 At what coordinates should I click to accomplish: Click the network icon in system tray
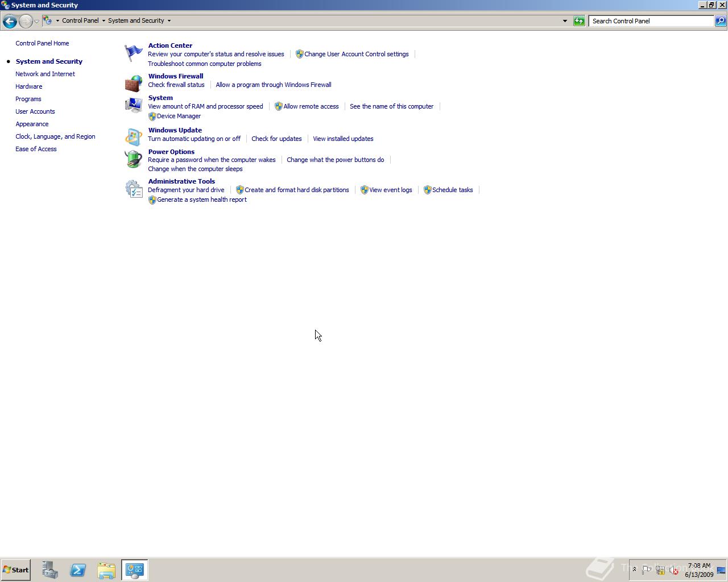[660, 570]
